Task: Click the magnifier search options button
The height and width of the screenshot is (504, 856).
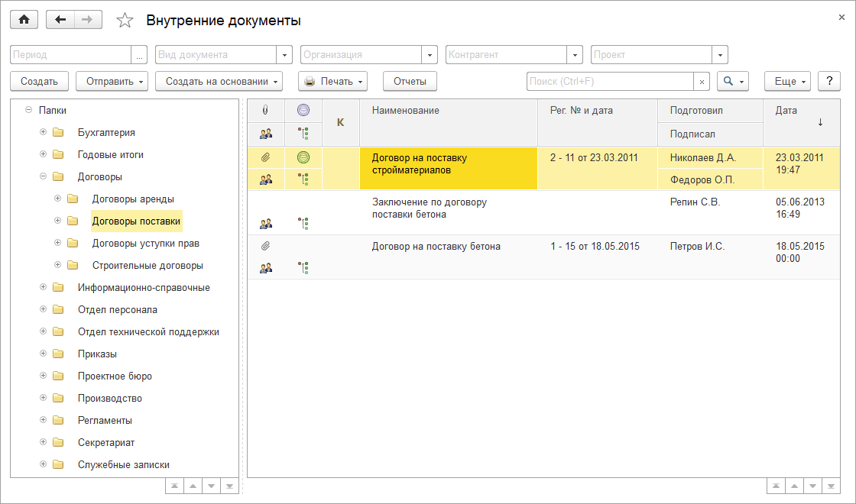Action: click(731, 81)
